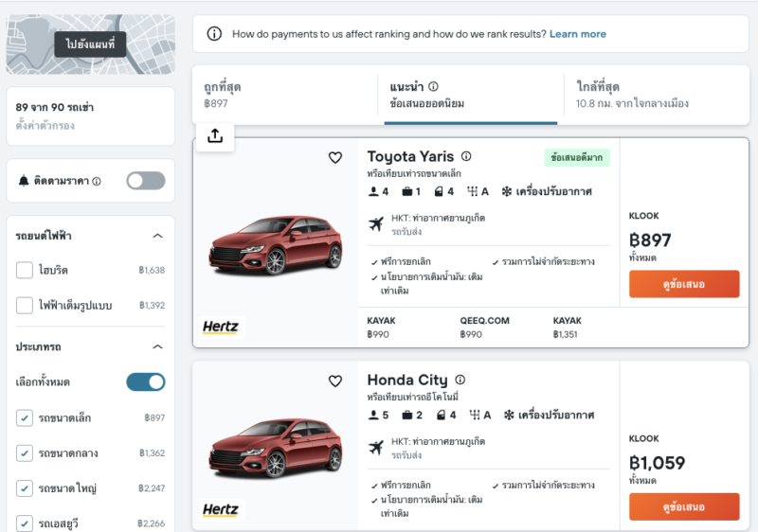Click the Honda City title
758x532 pixels.
(407, 380)
